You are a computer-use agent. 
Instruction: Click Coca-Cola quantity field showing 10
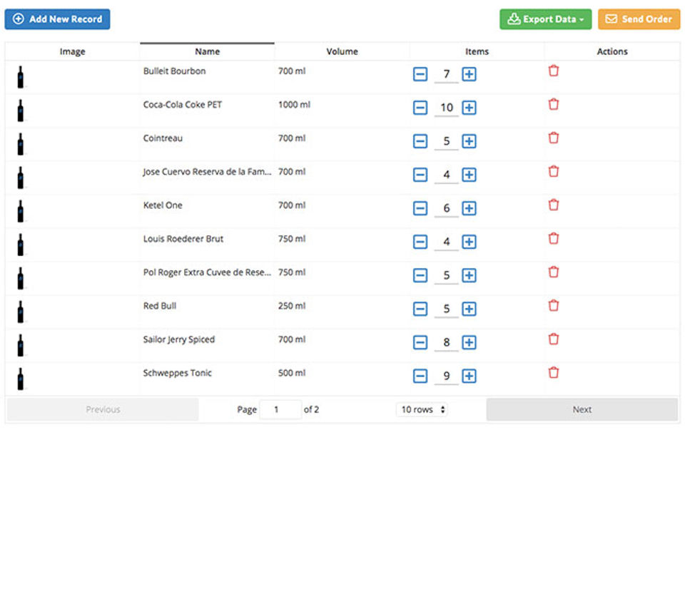pyautogui.click(x=446, y=108)
